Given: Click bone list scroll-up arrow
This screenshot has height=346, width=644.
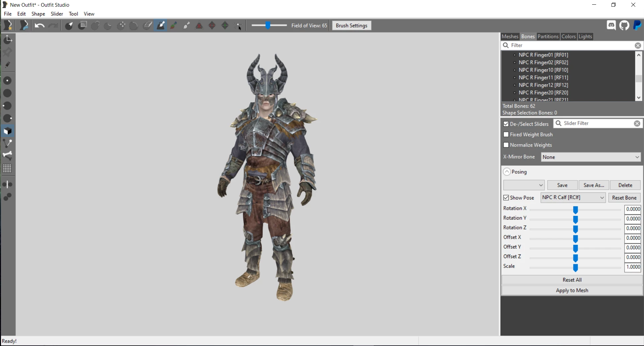Looking at the screenshot, I should 639,55.
